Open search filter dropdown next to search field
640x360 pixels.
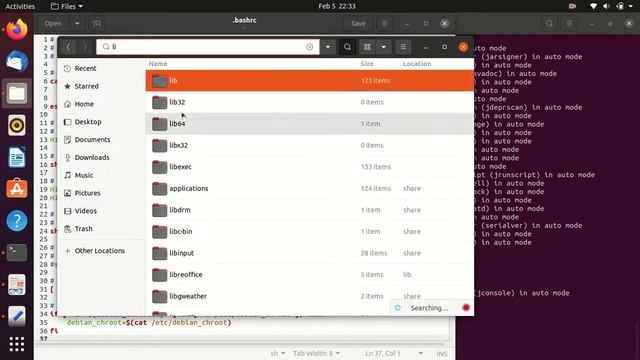(328, 47)
